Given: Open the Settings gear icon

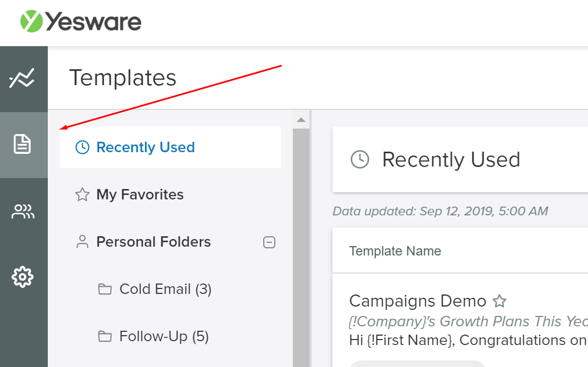Looking at the screenshot, I should (23, 276).
